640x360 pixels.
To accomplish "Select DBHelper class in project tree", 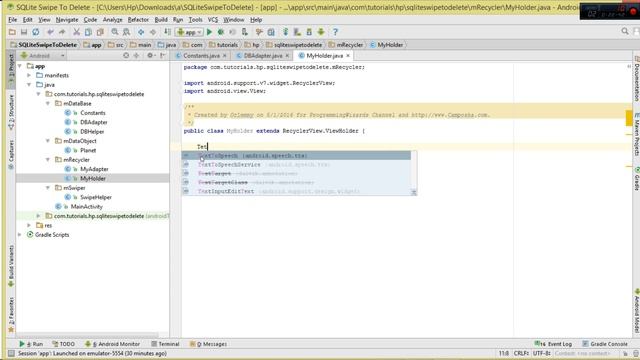I will 92,132.
